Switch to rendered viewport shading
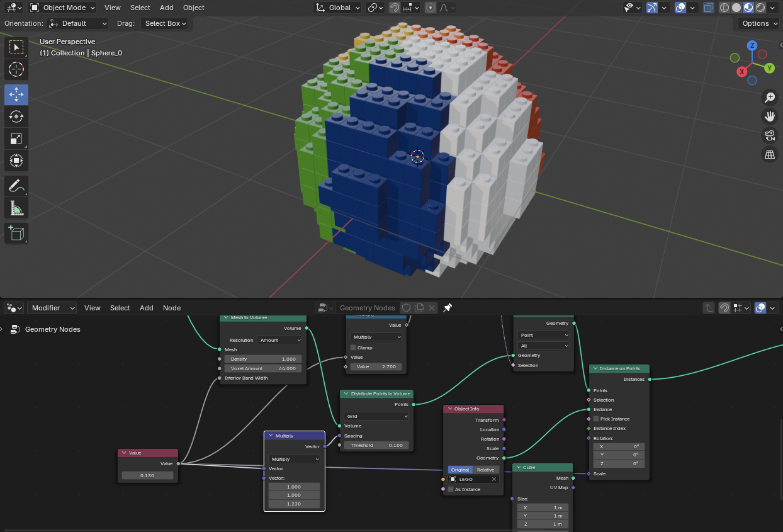Image resolution: width=783 pixels, height=532 pixels. click(760, 8)
